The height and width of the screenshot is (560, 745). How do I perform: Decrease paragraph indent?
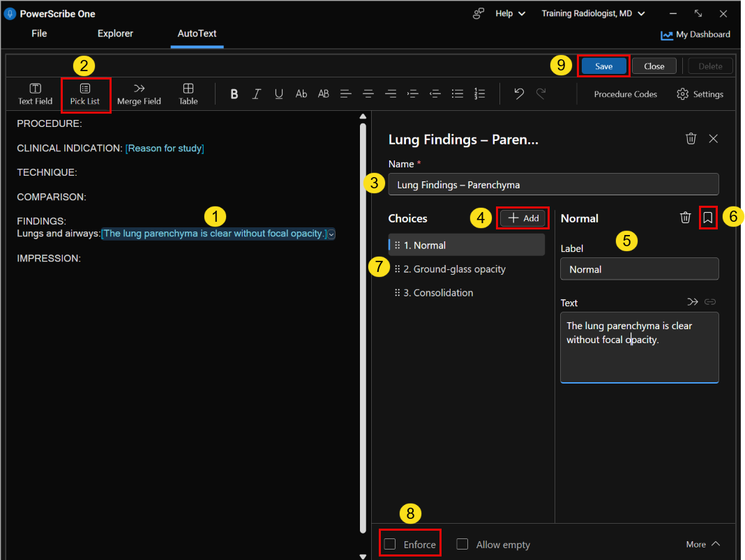435,94
